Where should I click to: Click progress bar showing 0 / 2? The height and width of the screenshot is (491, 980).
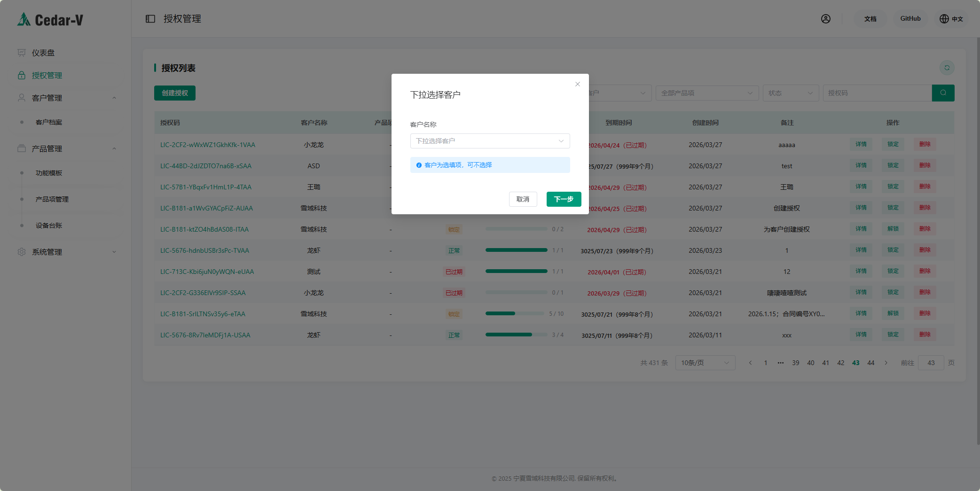click(516, 229)
